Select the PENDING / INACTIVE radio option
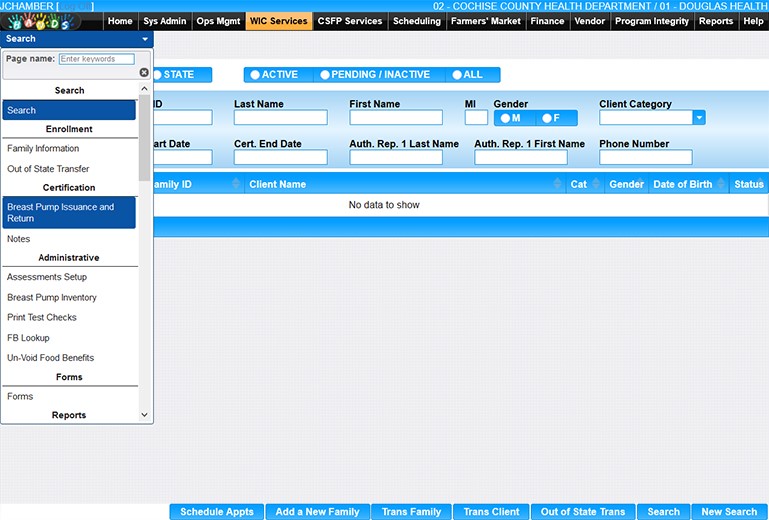This screenshot has height=520, width=769. 325,75
